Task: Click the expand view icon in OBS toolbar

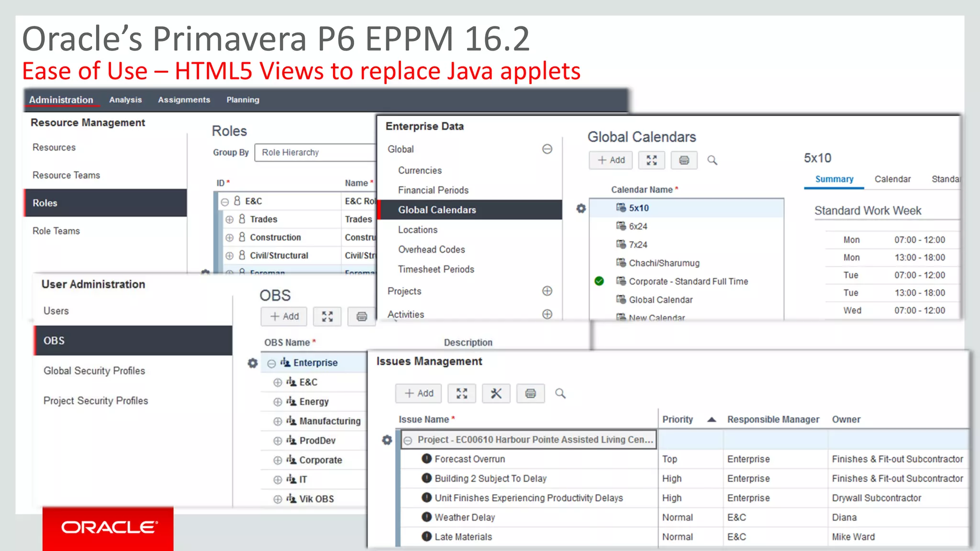Action: (x=327, y=317)
